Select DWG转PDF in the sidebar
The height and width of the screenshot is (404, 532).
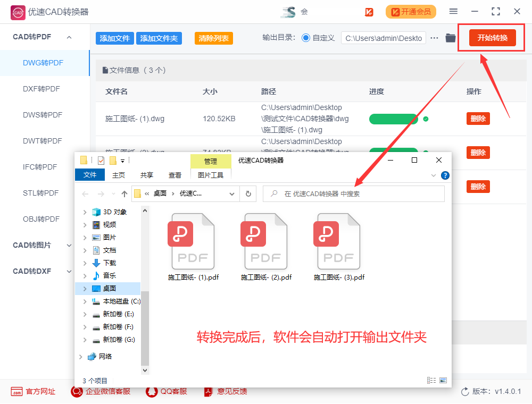click(43, 63)
